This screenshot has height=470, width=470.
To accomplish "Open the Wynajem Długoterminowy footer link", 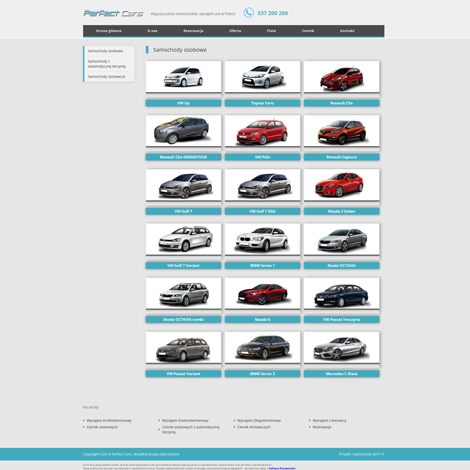I will point(259,421).
